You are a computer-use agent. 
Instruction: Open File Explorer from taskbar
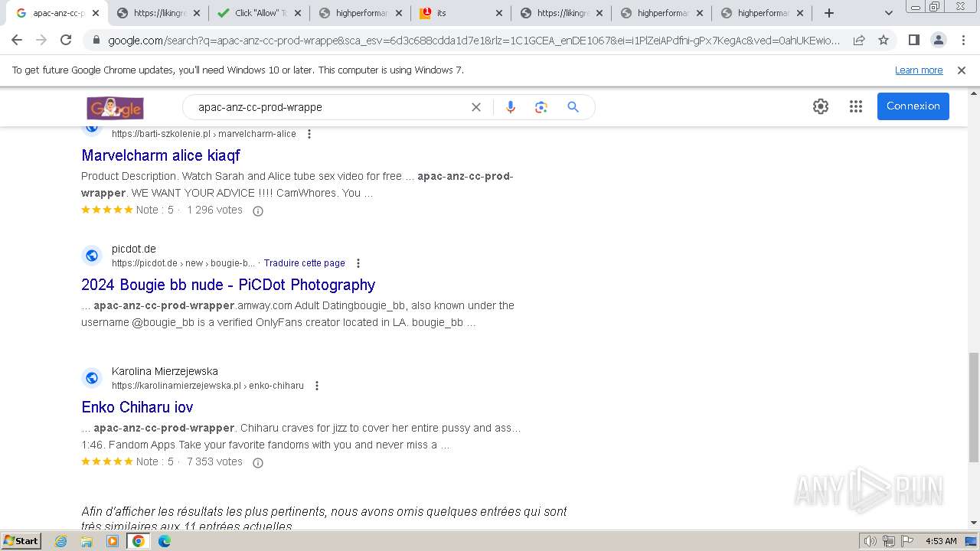pyautogui.click(x=87, y=541)
